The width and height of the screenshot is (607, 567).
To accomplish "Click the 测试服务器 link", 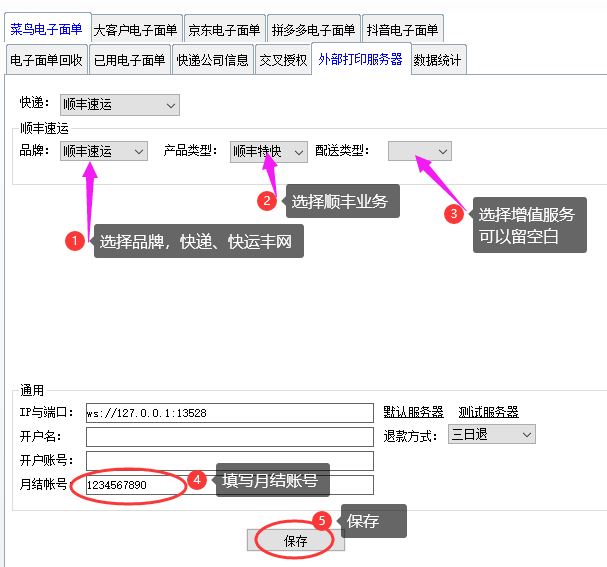I will click(x=488, y=412).
